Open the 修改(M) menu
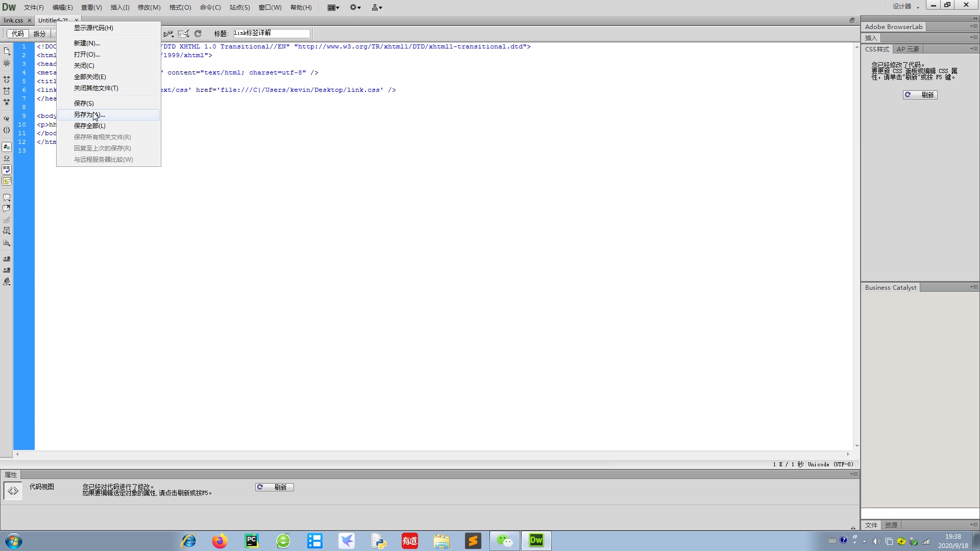This screenshot has width=980, height=551. pyautogui.click(x=149, y=7)
